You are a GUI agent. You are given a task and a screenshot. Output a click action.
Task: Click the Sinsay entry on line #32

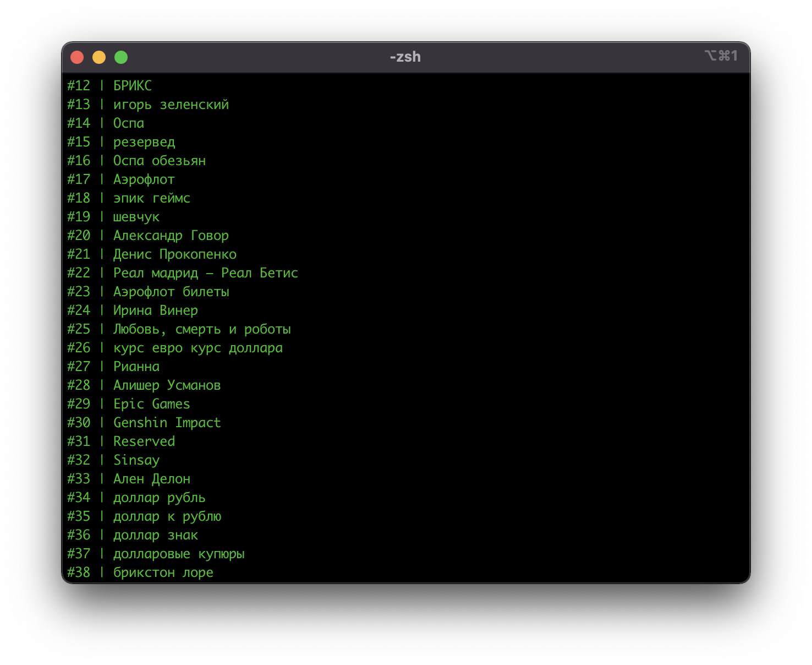pos(136,460)
